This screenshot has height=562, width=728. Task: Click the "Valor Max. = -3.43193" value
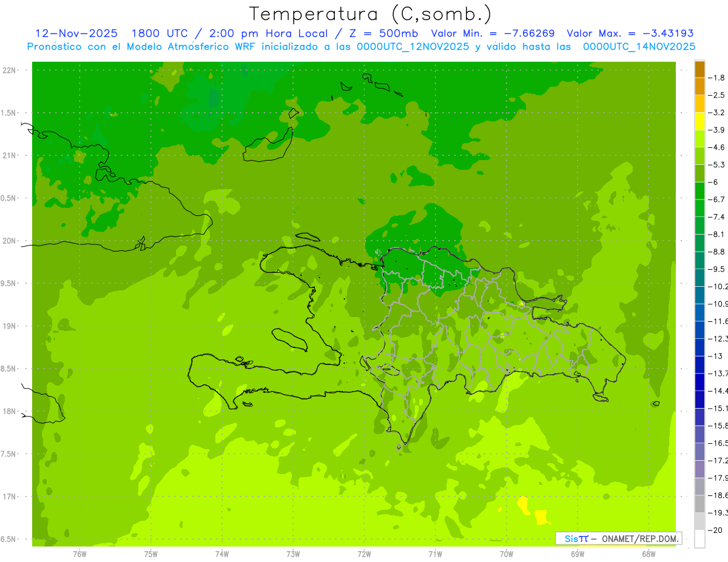pyautogui.click(x=630, y=33)
